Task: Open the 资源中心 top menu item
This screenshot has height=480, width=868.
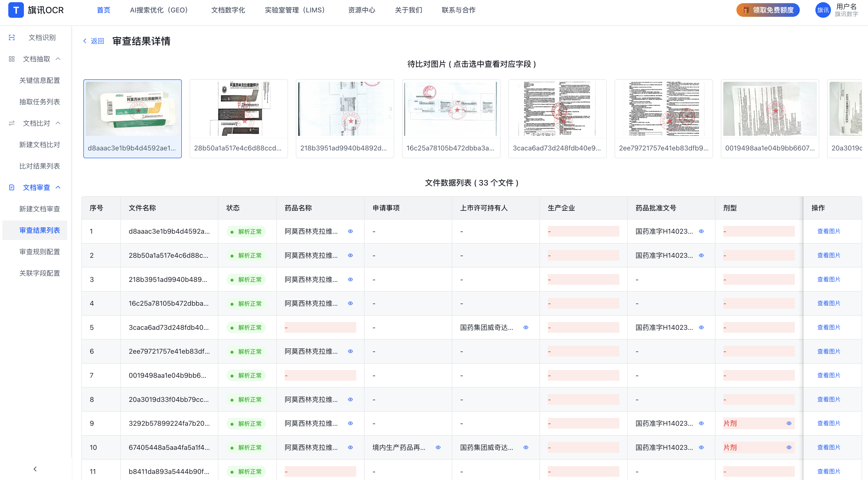Action: 362,10
